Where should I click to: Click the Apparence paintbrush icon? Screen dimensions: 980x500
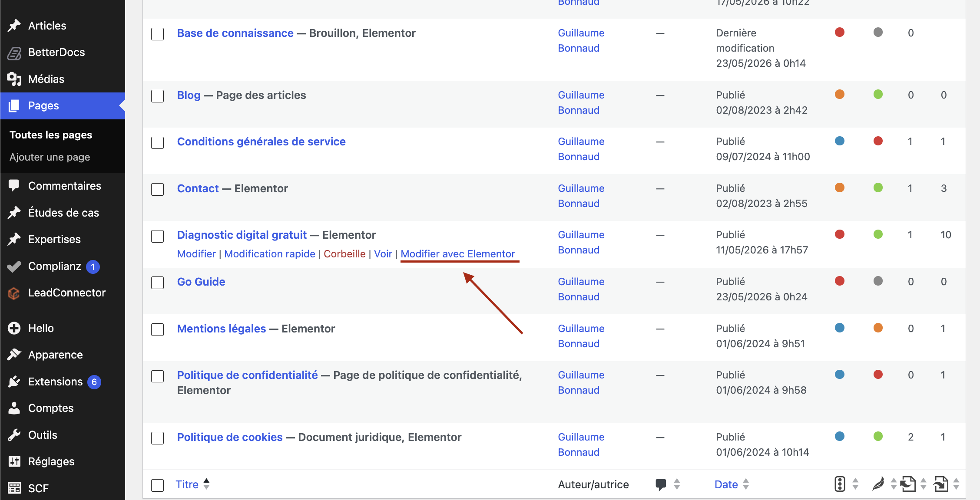point(14,355)
